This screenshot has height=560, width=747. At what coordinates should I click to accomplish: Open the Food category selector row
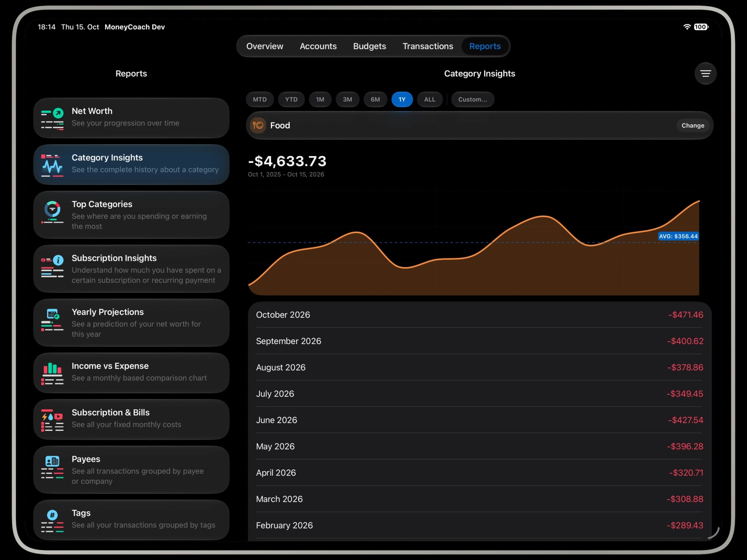coord(480,125)
